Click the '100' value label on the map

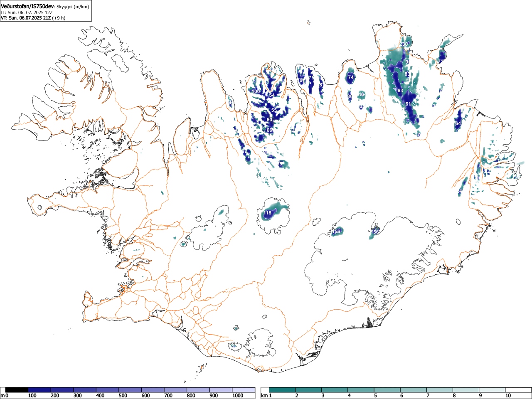click(x=256, y=91)
